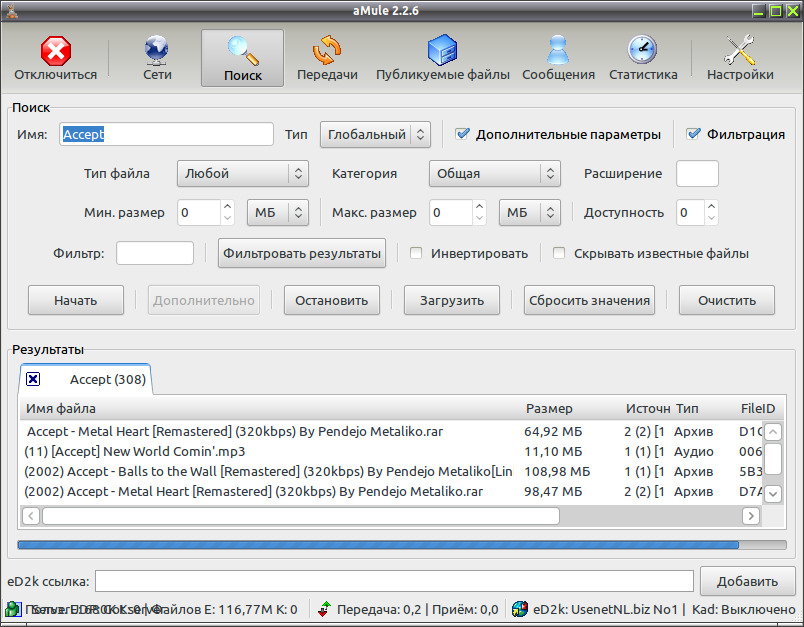Enable the Инвертировать checkbox
This screenshot has height=627, width=804.
pos(416,253)
